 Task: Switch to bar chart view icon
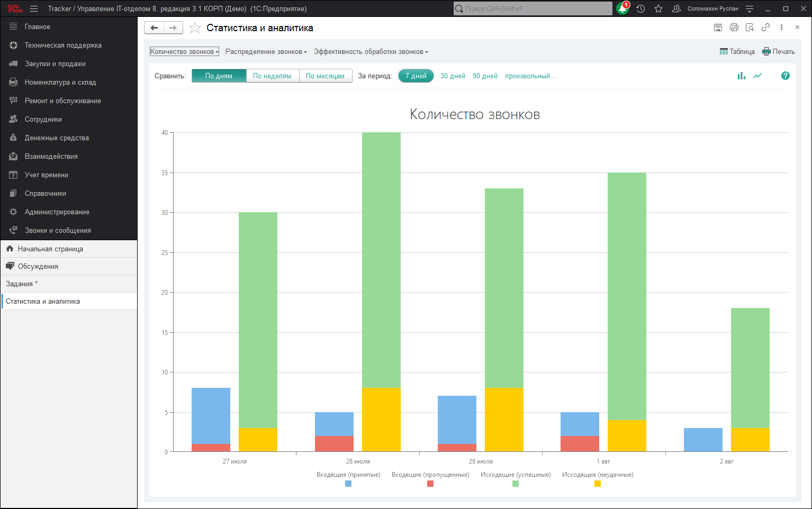(741, 76)
